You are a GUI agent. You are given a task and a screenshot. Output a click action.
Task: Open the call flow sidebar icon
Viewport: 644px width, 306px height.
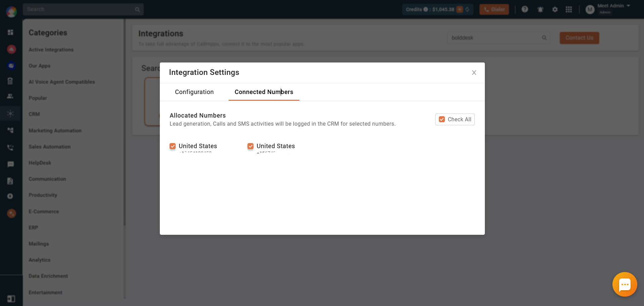point(10,130)
